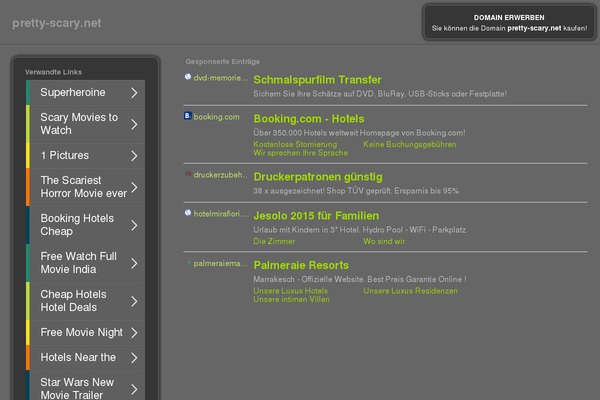Click 'Urlaub mit Kindern in 3* Hotel' text
Screen dimensions: 600x400
tap(359, 230)
